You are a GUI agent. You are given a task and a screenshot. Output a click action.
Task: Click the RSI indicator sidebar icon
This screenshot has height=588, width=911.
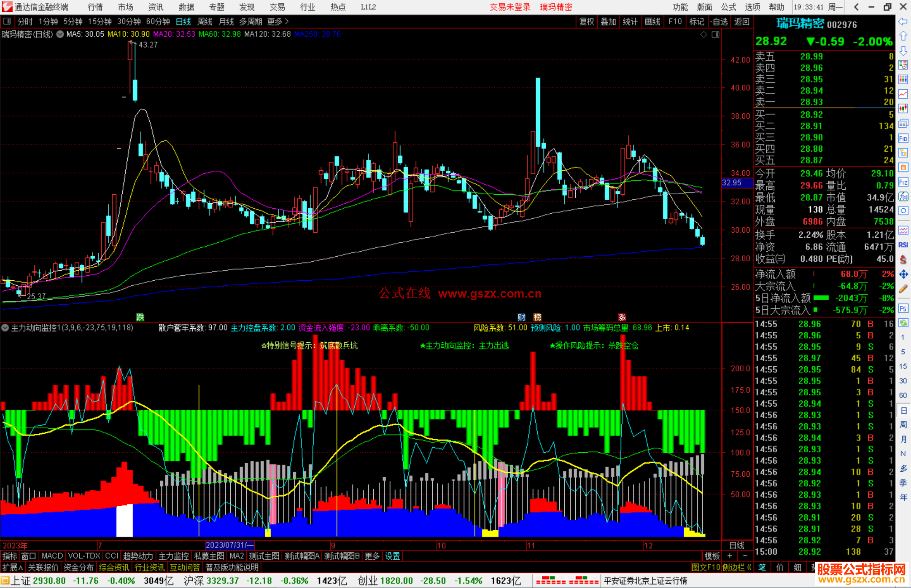903,245
